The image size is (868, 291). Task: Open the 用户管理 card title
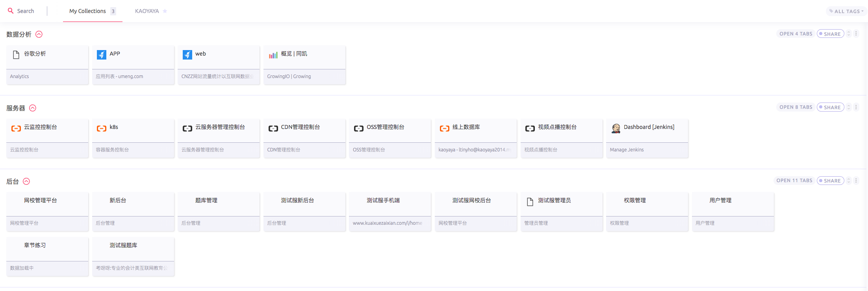[x=720, y=200]
